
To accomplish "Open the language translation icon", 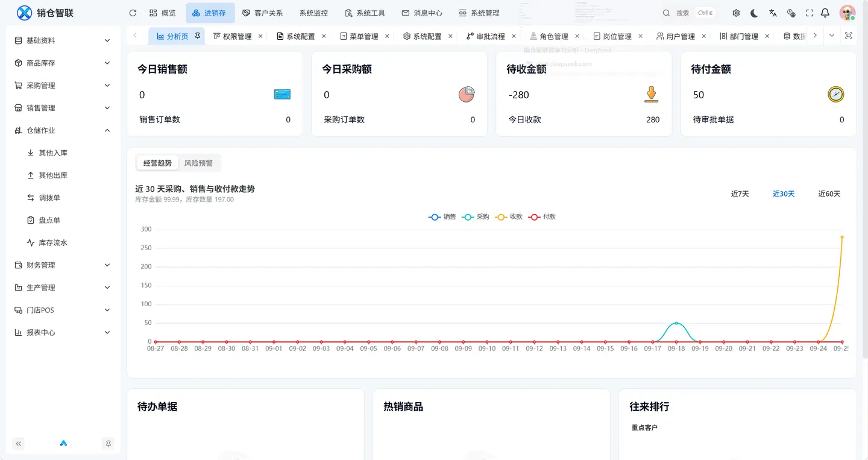I will pyautogui.click(x=773, y=13).
